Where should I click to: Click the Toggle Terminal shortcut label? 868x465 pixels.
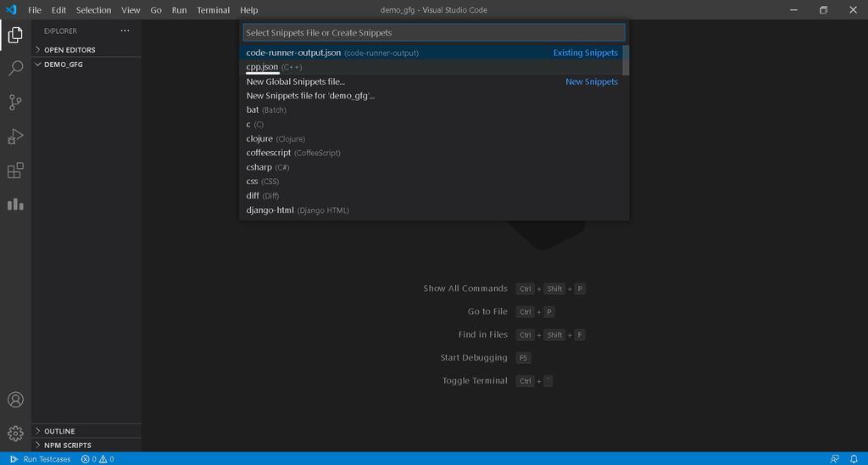(475, 381)
